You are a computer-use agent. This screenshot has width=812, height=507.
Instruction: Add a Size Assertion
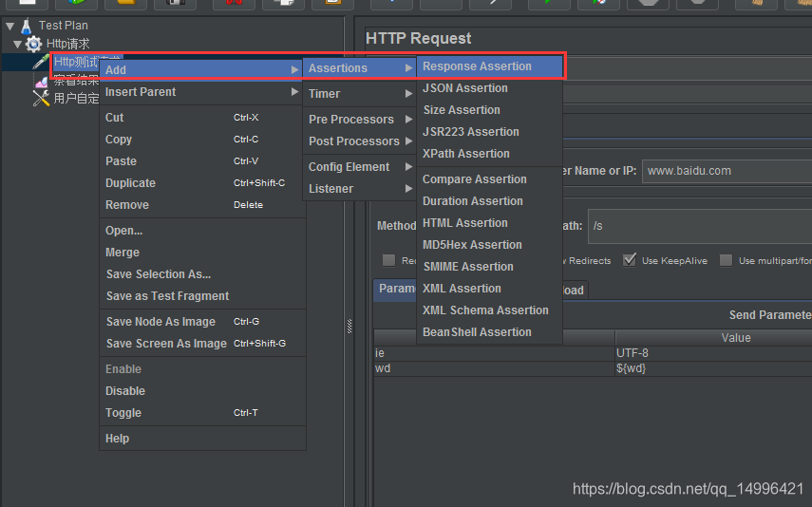point(489,110)
